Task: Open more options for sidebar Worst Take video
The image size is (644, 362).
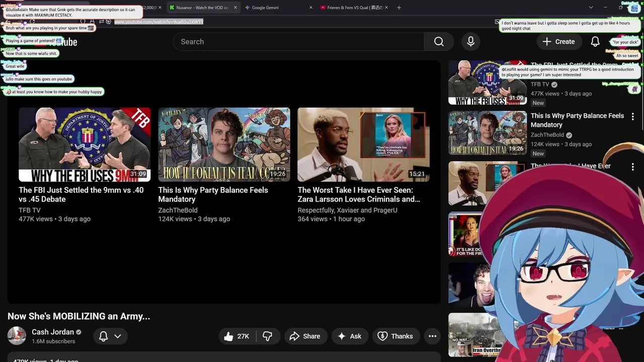Action: [x=632, y=167]
